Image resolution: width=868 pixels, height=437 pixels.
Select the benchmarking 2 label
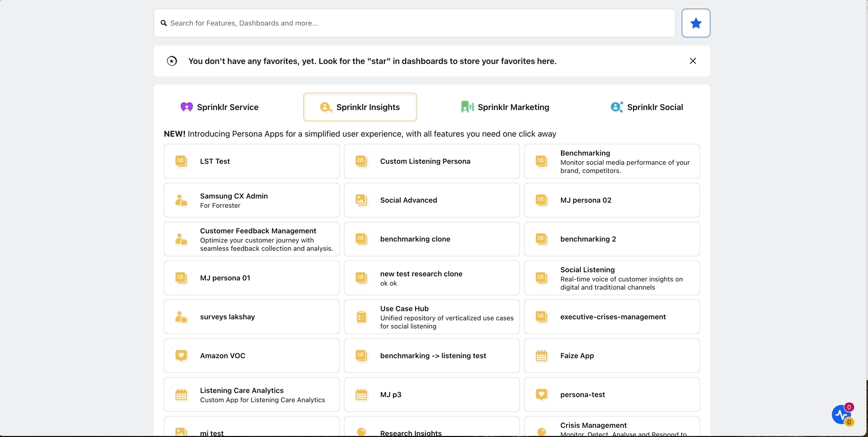[588, 239]
